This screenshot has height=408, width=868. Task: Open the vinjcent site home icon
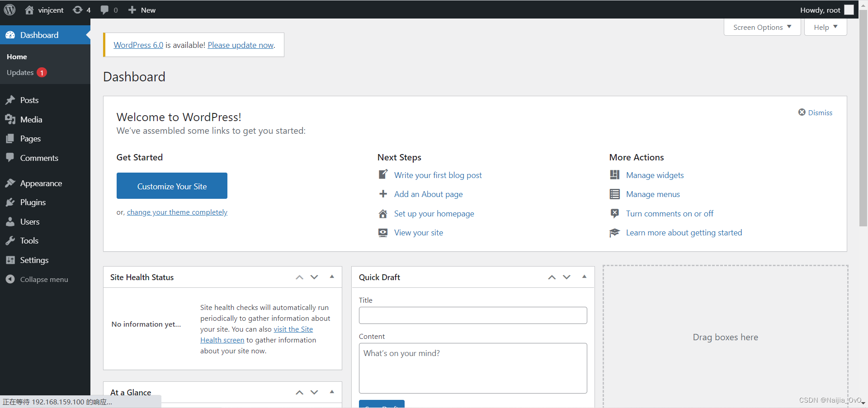pyautogui.click(x=29, y=10)
